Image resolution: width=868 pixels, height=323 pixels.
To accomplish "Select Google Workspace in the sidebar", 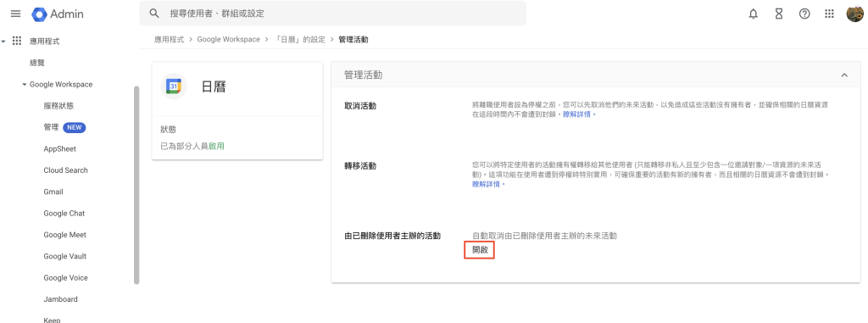I will tap(61, 85).
